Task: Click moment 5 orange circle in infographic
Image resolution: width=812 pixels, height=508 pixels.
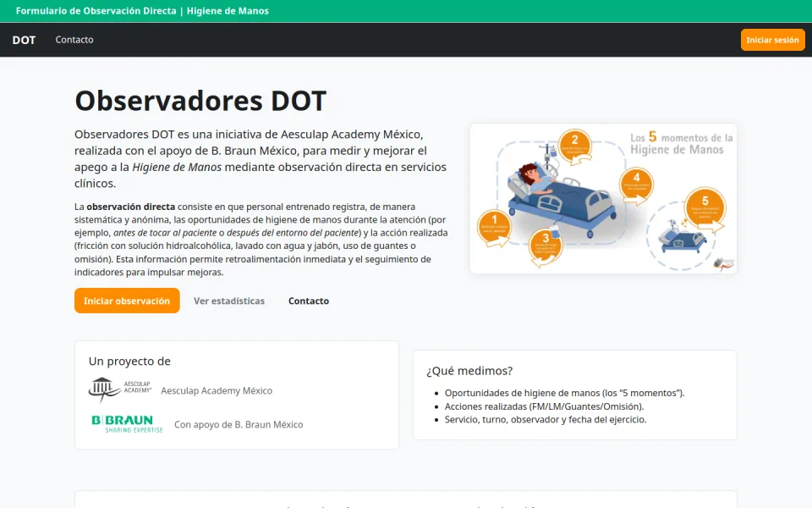Action: [704, 207]
